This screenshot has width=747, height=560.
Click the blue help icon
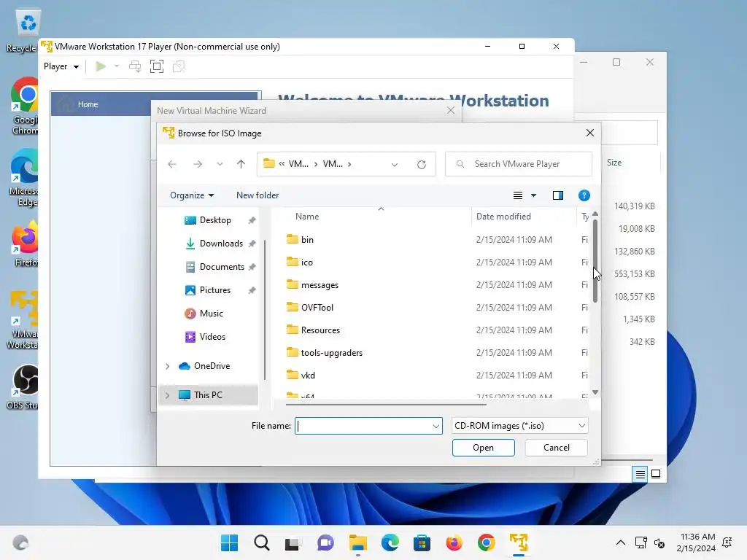pos(584,195)
